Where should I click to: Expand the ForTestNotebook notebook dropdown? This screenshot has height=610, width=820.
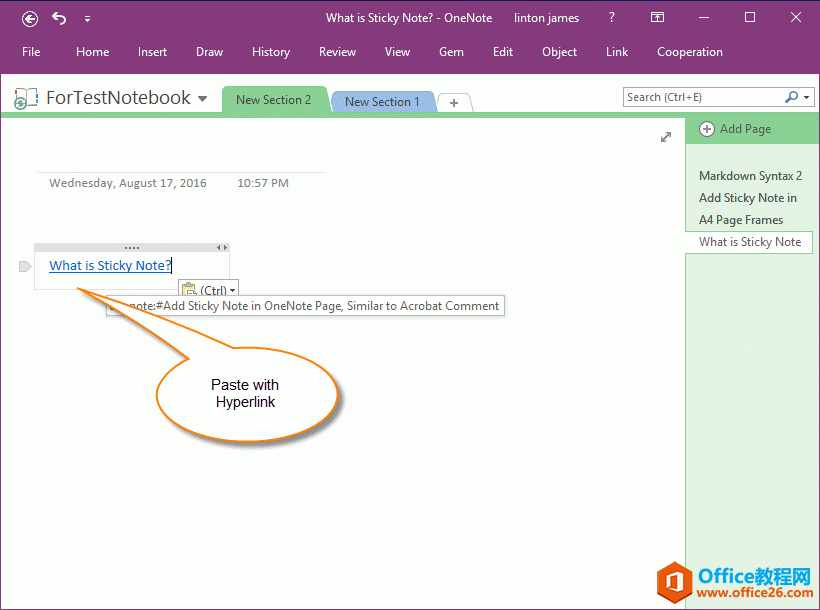(x=203, y=99)
